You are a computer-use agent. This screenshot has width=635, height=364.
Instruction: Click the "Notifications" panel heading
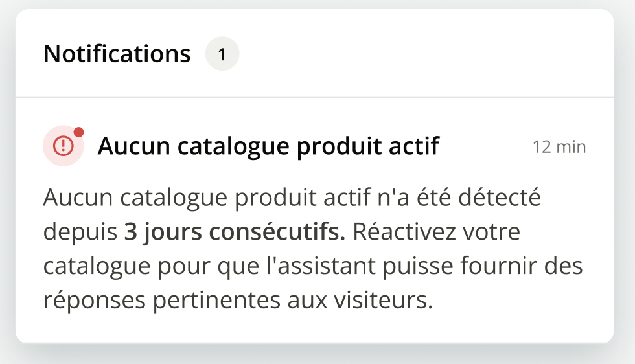pos(117,54)
